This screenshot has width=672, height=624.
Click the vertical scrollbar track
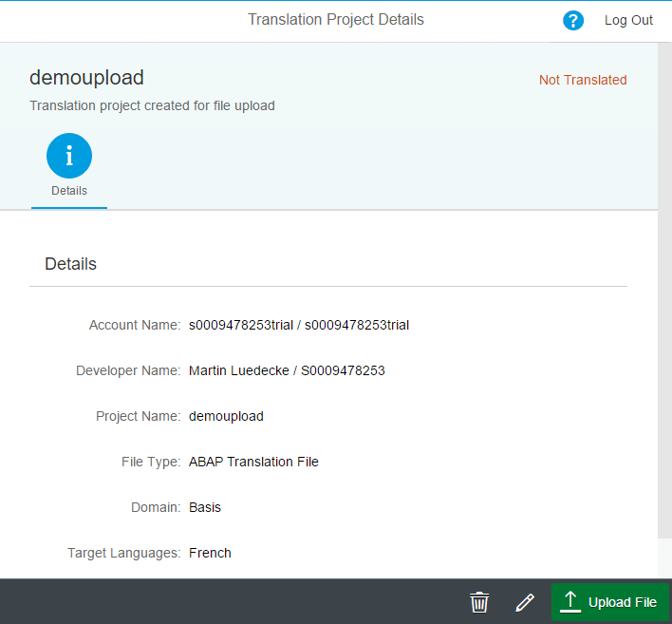(x=664, y=309)
